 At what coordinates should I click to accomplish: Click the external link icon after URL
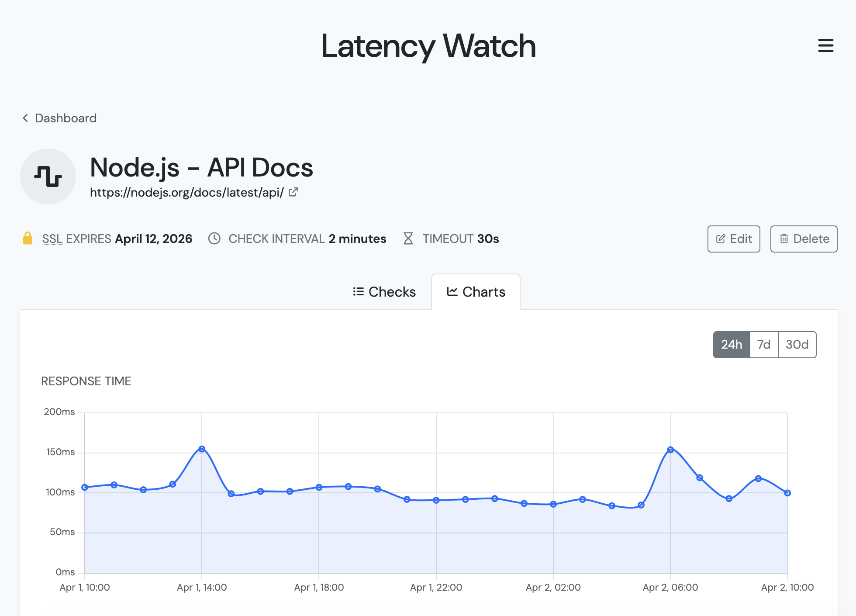[293, 192]
